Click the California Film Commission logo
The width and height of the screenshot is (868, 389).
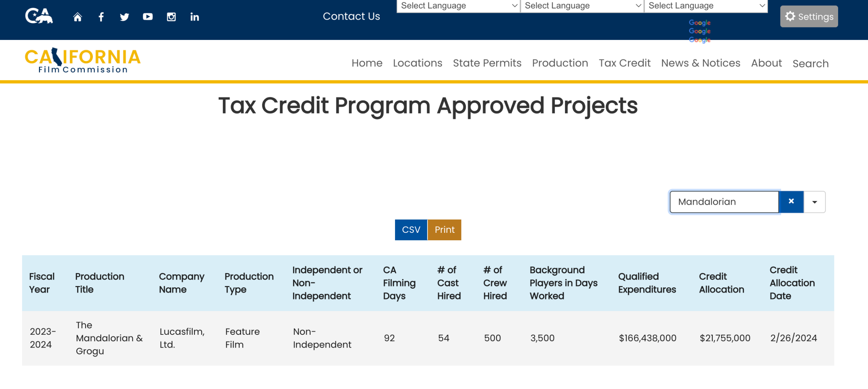pyautogui.click(x=83, y=60)
